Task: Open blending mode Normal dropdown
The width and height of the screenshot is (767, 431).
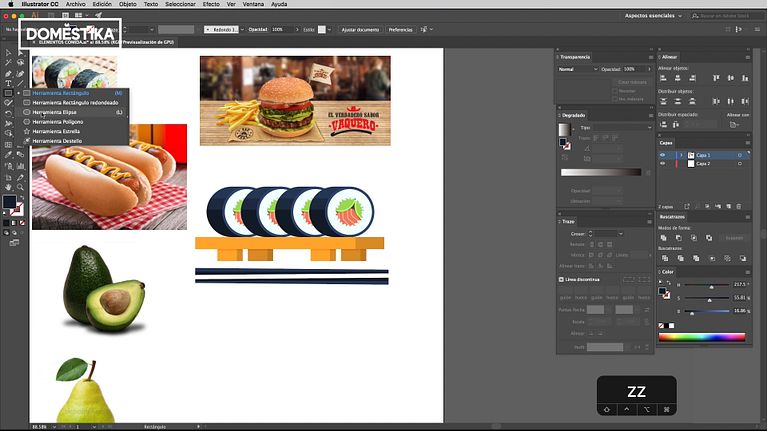Action: [578, 69]
